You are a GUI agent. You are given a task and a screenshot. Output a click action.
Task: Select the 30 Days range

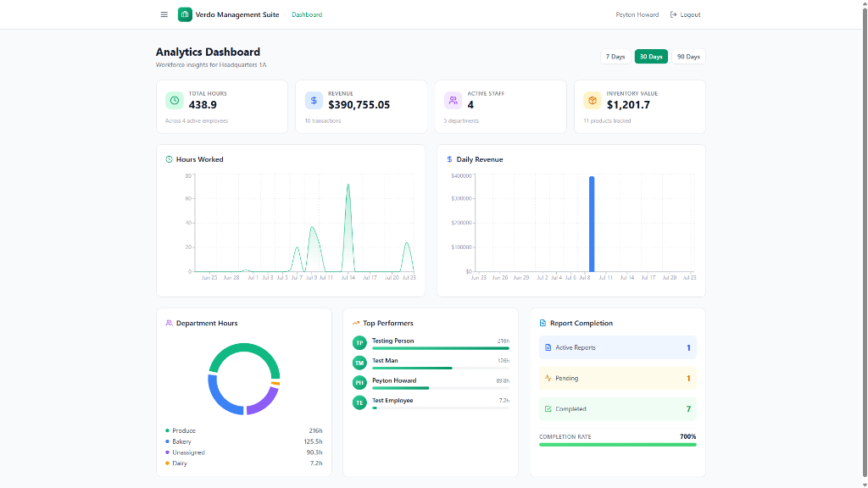pyautogui.click(x=651, y=57)
